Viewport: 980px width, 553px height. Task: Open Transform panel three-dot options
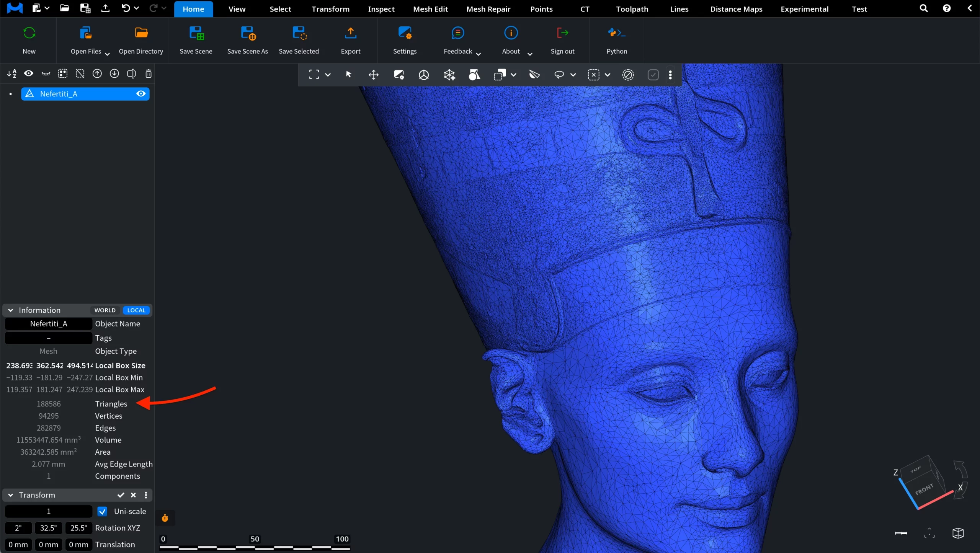(x=146, y=495)
